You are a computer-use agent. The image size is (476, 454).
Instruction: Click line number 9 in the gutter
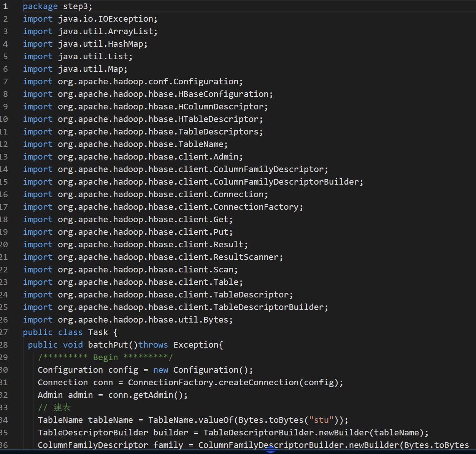click(5, 107)
